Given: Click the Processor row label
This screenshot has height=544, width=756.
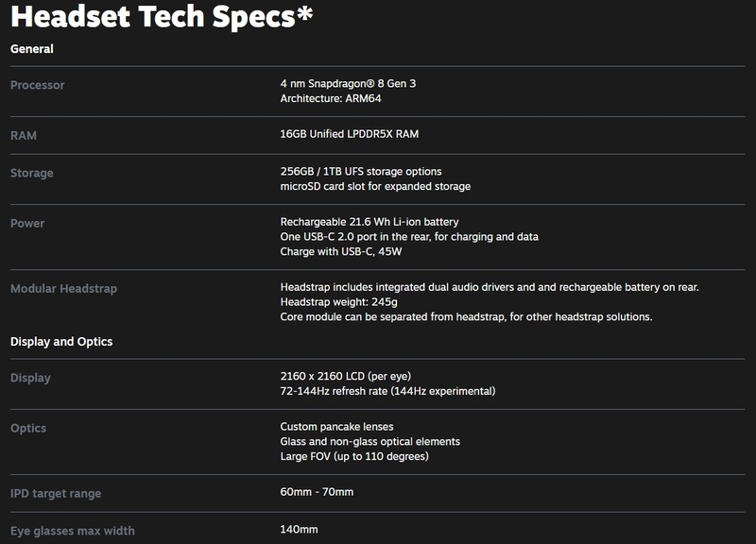Looking at the screenshot, I should coord(37,85).
